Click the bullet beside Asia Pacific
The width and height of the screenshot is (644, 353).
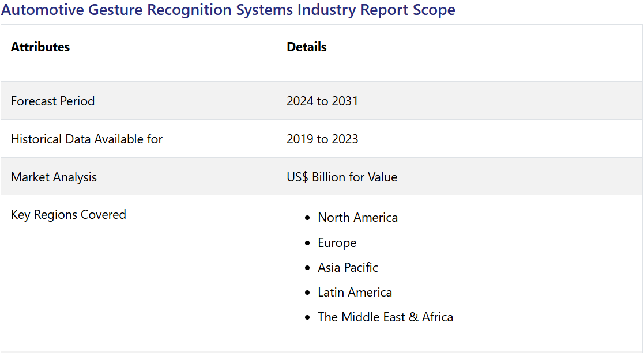(308, 268)
